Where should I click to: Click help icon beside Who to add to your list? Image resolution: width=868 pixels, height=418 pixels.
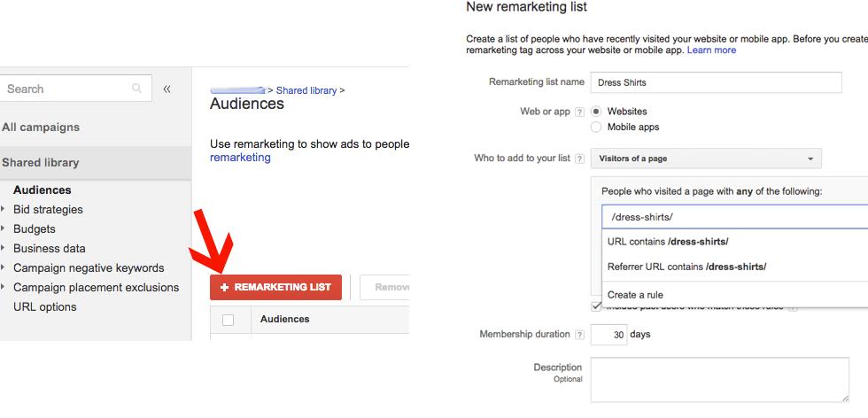pos(579,159)
